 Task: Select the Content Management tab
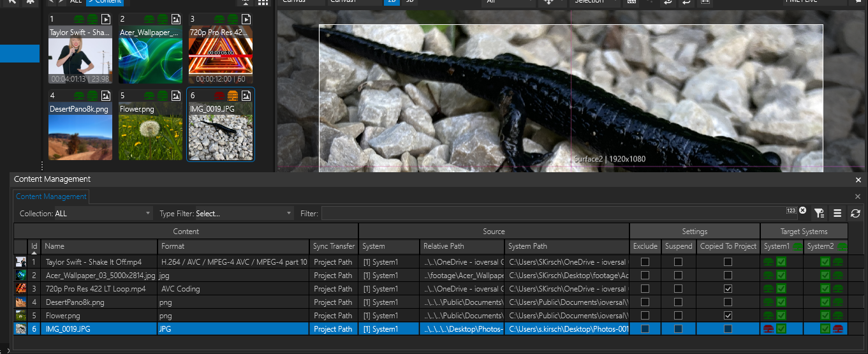(x=51, y=196)
